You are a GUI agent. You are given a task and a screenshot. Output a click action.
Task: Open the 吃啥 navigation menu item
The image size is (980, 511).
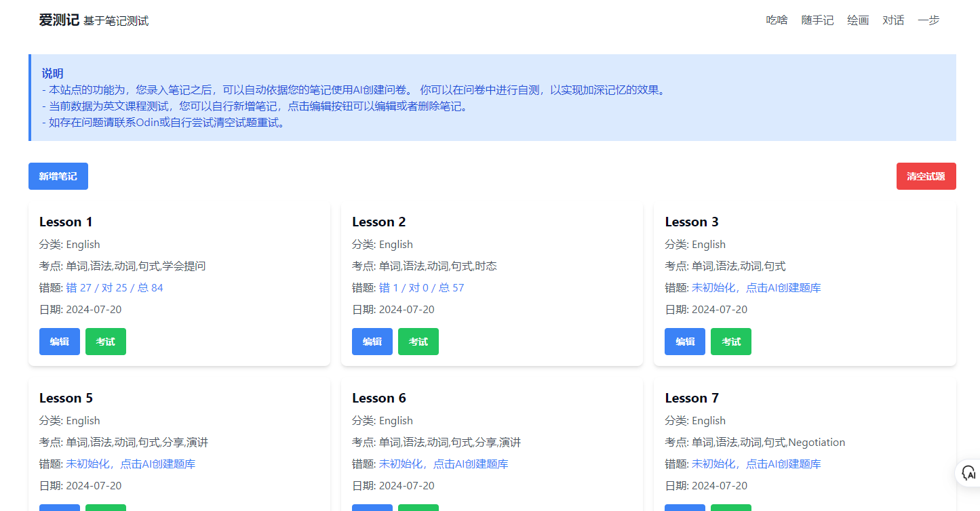pyautogui.click(x=777, y=20)
